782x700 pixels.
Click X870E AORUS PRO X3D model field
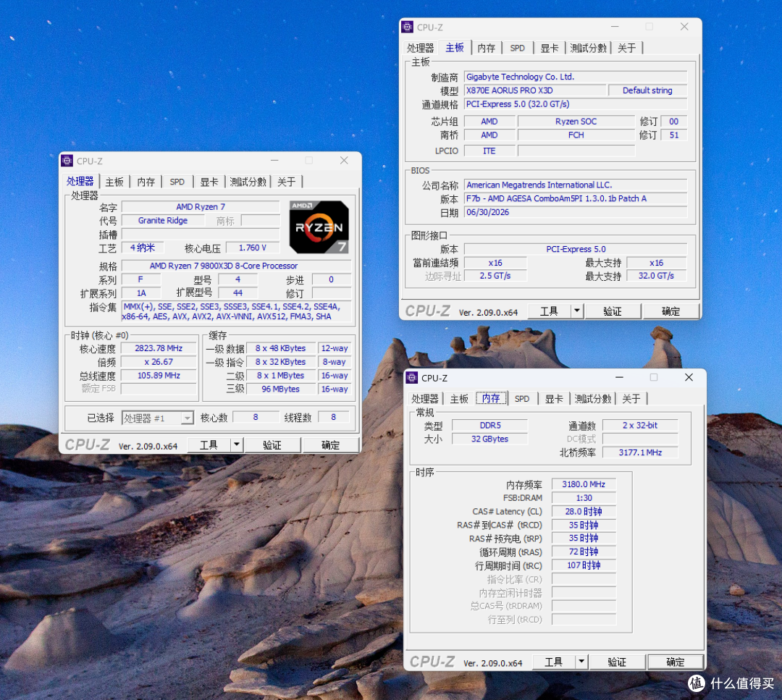click(535, 90)
